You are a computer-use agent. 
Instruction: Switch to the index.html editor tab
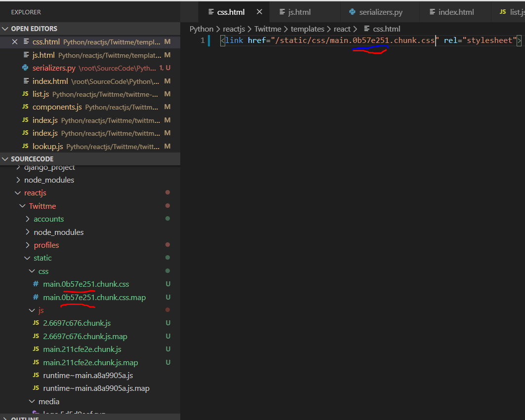(x=456, y=12)
